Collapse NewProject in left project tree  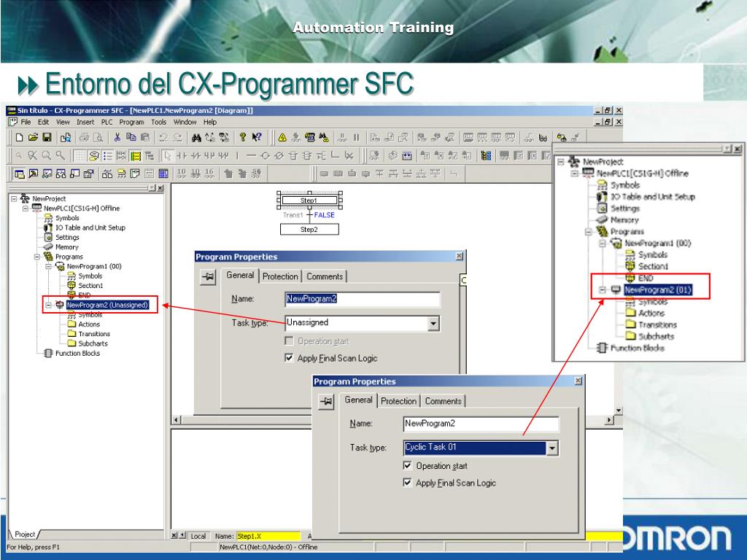click(x=15, y=198)
